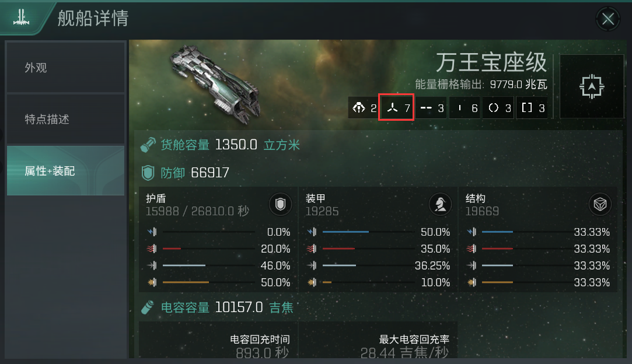This screenshot has width=632, height=364.
Task: Switch to the 外观 tab
Action: [66, 67]
